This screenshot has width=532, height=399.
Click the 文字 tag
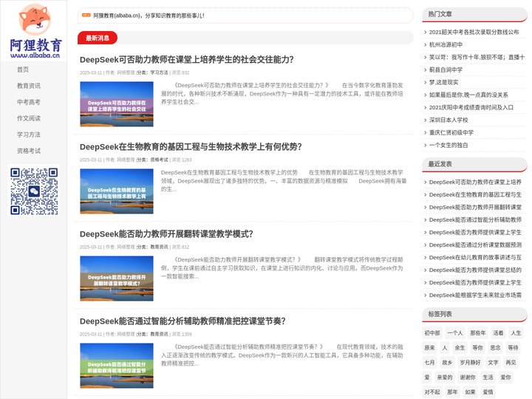pyautogui.click(x=493, y=363)
